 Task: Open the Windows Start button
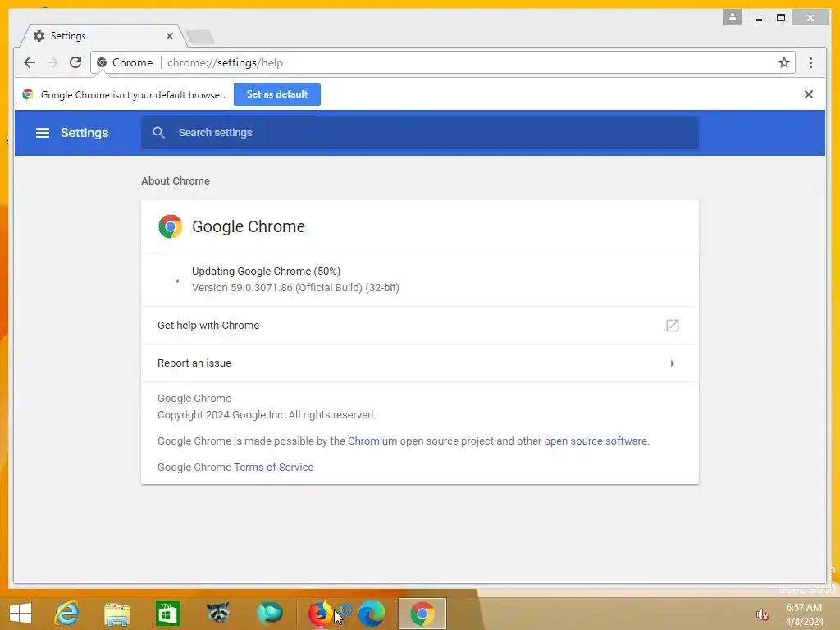21,614
